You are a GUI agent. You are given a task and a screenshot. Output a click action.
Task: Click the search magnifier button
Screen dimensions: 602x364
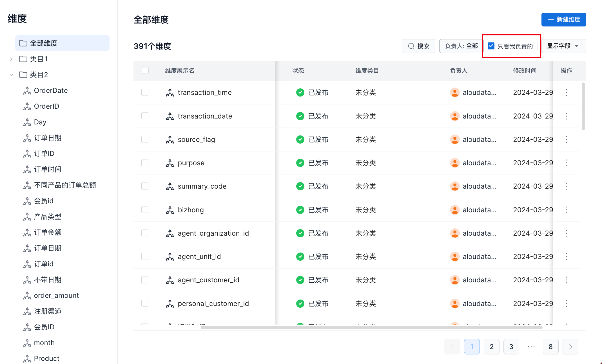click(418, 46)
